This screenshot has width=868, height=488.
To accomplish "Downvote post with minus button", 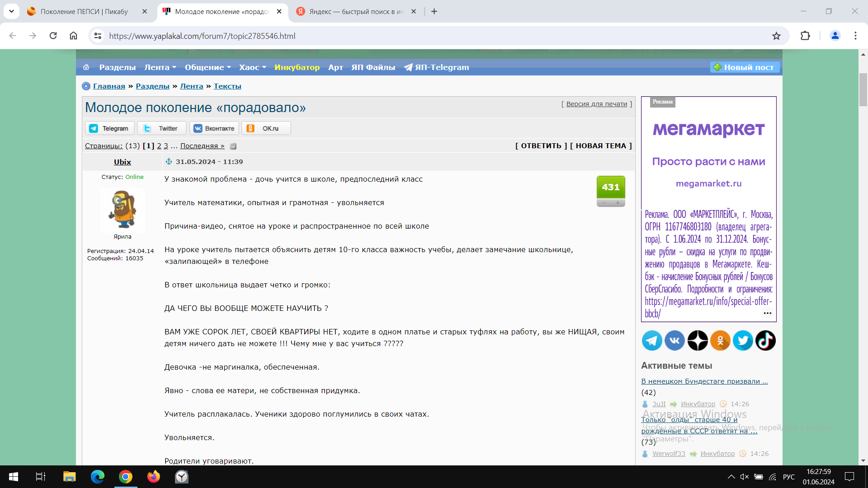I will 604,203.
